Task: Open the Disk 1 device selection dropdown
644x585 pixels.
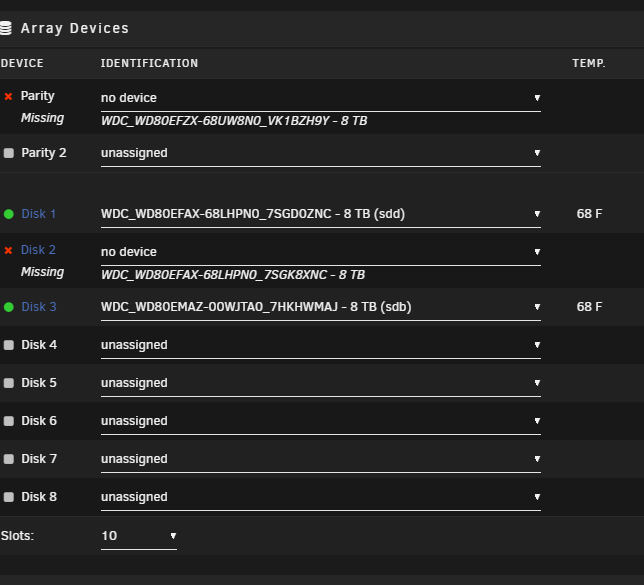Action: (x=321, y=214)
